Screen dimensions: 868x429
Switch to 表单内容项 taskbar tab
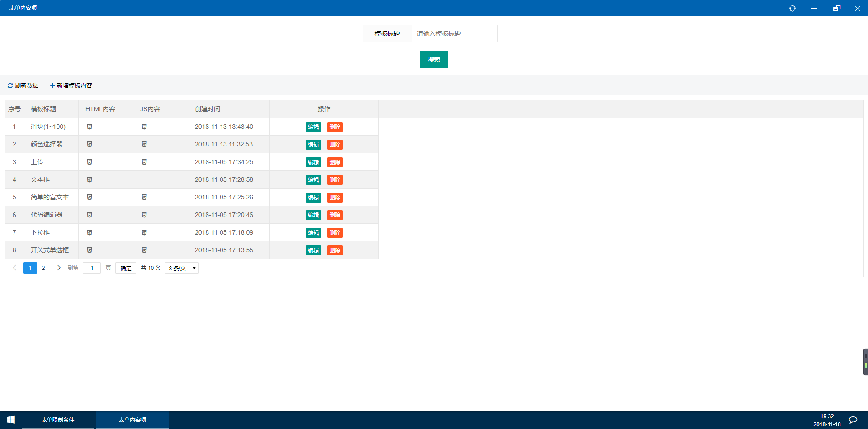(x=132, y=420)
